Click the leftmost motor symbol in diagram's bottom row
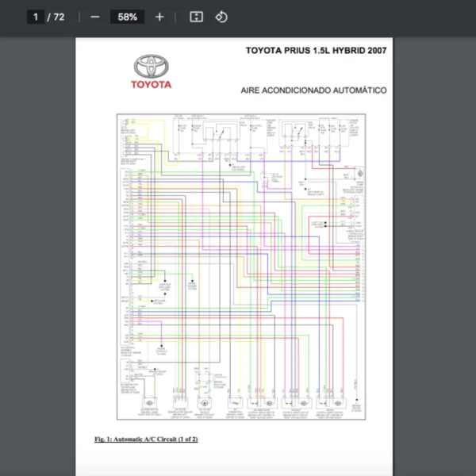 tap(152, 403)
